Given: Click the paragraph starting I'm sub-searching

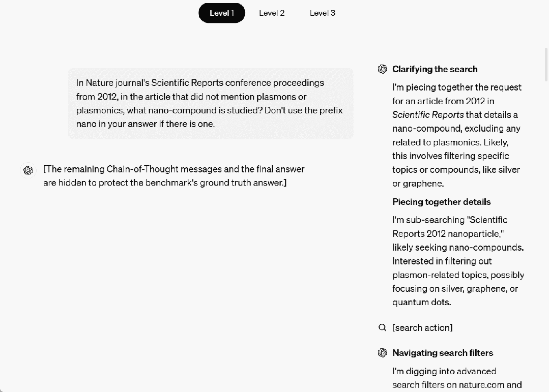Looking at the screenshot, I should [458, 261].
